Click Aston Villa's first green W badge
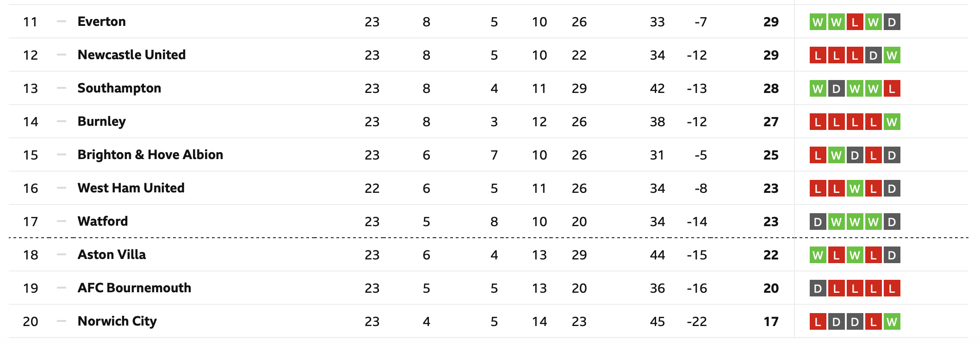980x345 pixels. click(x=818, y=255)
